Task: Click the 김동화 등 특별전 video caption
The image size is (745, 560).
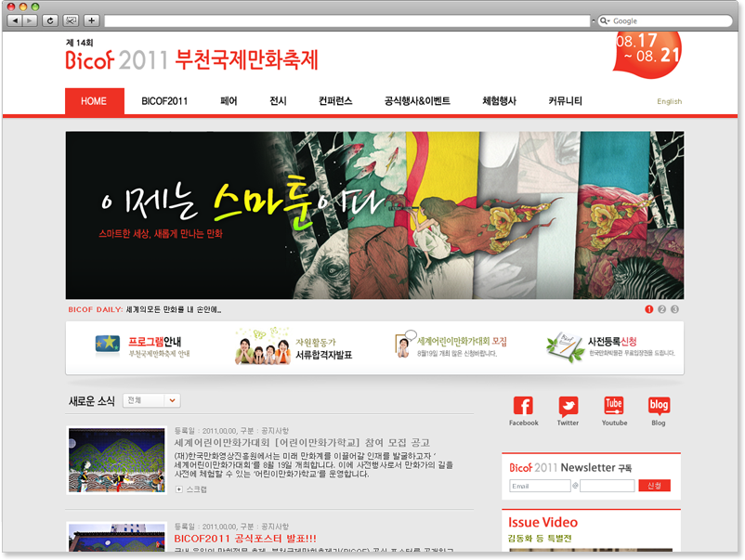Action: [540, 539]
